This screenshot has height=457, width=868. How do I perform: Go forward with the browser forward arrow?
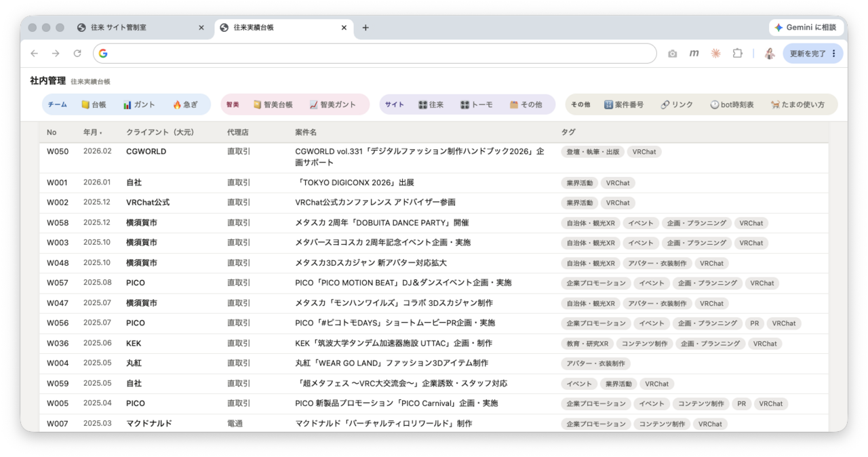click(56, 54)
